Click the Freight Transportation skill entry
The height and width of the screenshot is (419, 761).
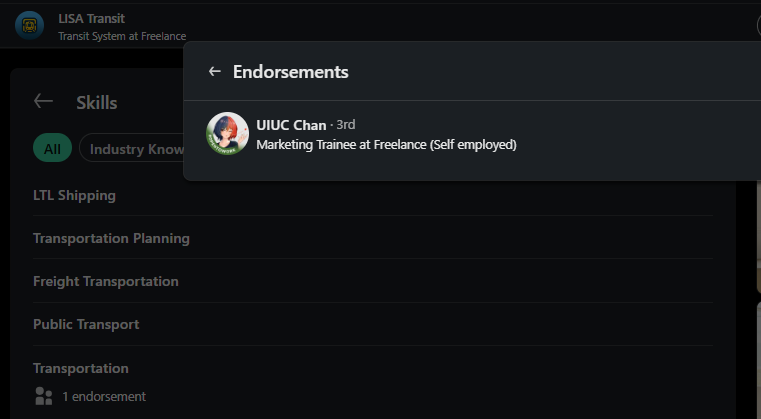(x=106, y=282)
